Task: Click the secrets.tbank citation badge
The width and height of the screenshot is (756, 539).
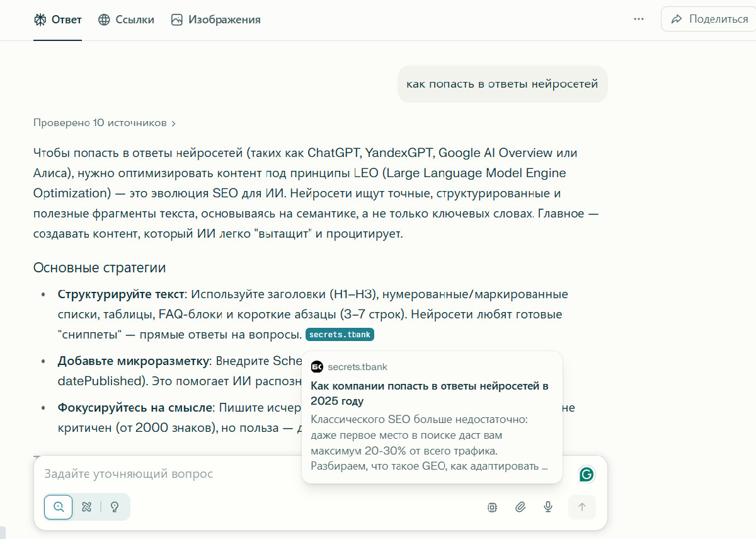Action: click(x=340, y=335)
